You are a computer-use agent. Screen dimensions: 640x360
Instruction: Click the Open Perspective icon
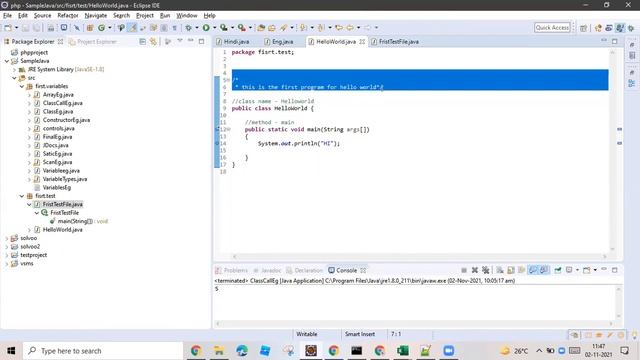coord(583,28)
